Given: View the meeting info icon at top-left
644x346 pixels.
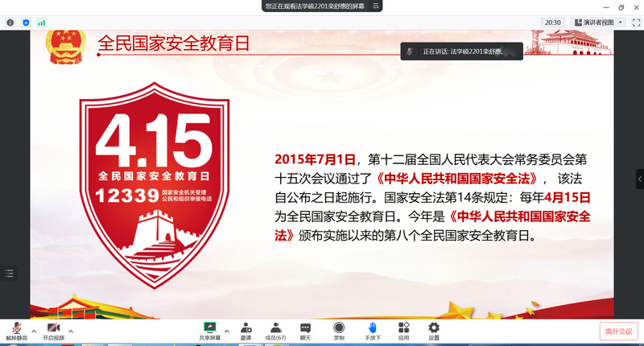Looking at the screenshot, I should [10, 23].
